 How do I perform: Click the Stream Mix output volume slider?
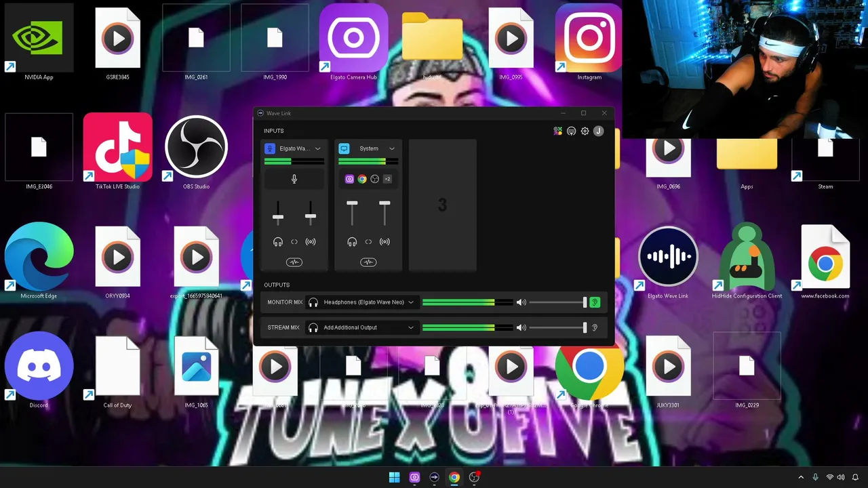point(557,327)
